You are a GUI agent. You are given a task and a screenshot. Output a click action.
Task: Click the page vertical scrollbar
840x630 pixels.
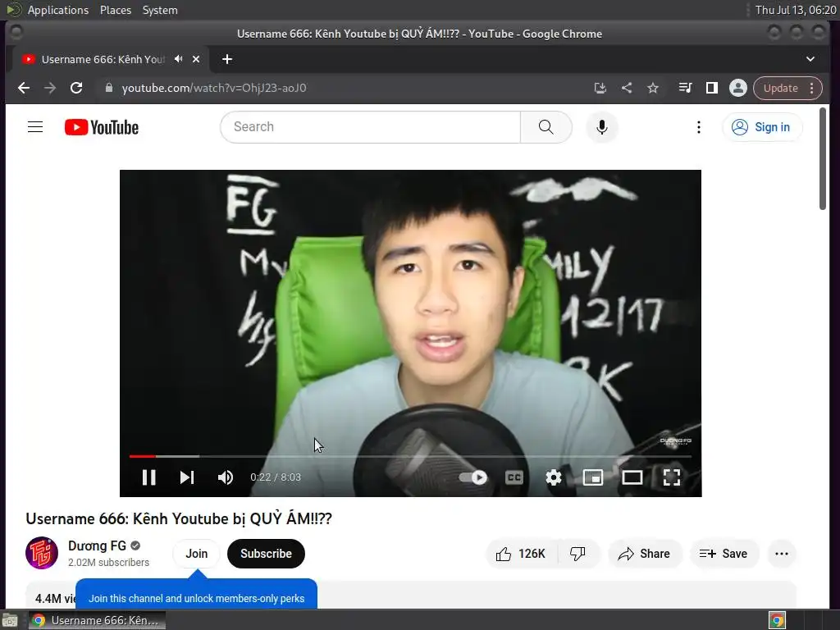(x=823, y=159)
